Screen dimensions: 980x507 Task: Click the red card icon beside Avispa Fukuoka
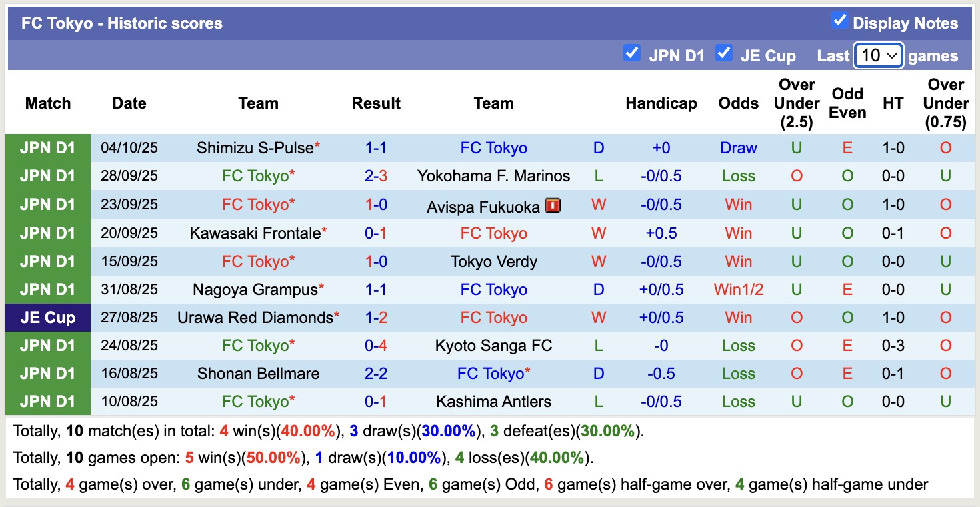552,205
